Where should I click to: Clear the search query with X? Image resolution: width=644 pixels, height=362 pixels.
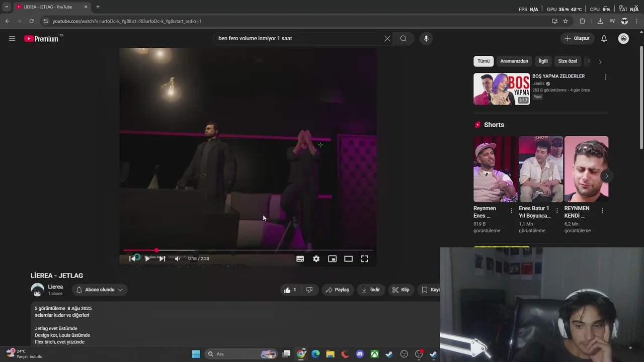[x=387, y=38]
